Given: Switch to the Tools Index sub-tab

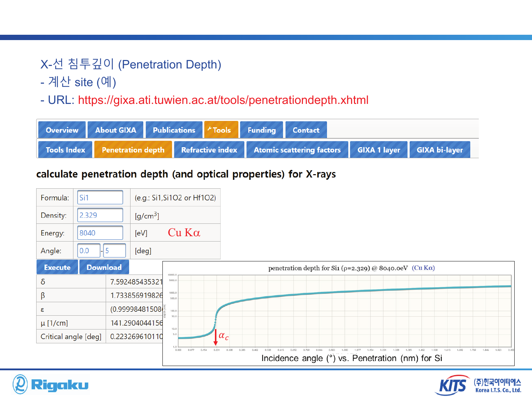Looking at the screenshot, I should tap(65, 150).
